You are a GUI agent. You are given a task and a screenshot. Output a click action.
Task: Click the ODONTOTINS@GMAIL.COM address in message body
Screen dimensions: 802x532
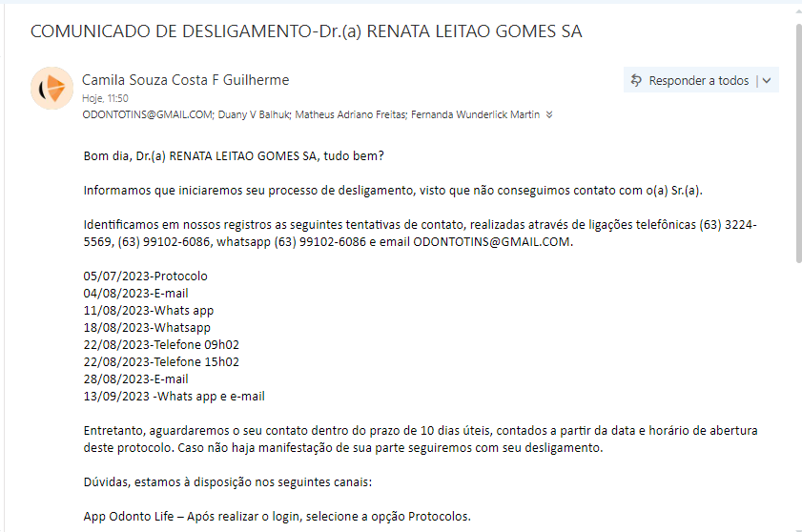tap(491, 241)
